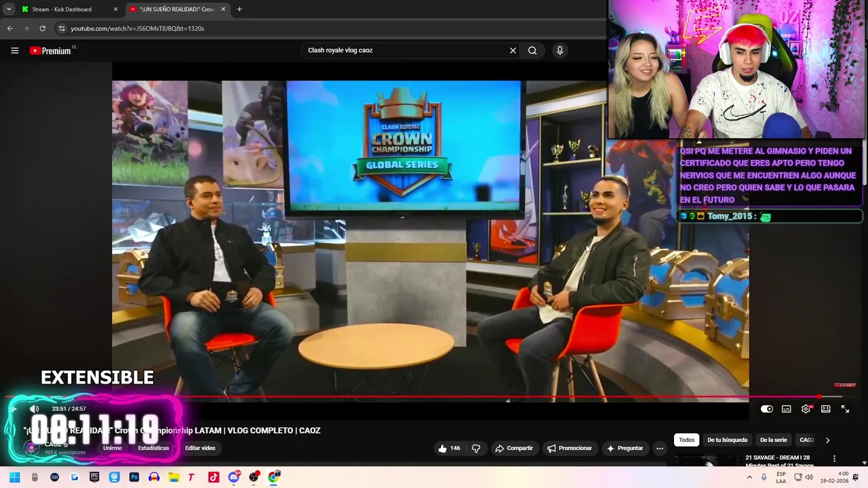Click the magnifier search button

532,50
